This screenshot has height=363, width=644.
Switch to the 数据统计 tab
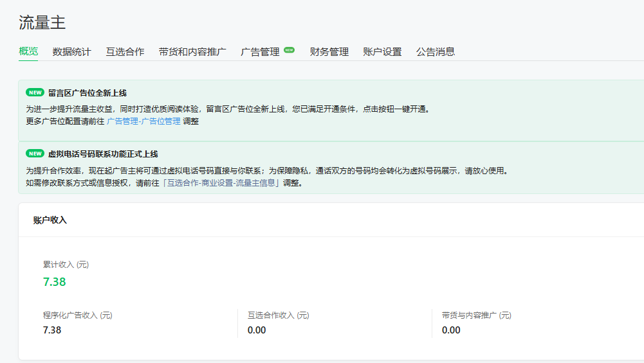72,52
